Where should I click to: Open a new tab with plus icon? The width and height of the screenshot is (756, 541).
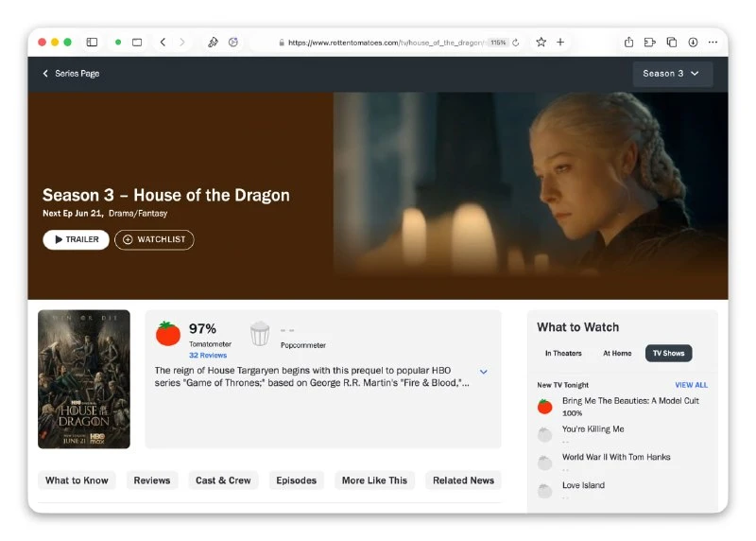[560, 42]
